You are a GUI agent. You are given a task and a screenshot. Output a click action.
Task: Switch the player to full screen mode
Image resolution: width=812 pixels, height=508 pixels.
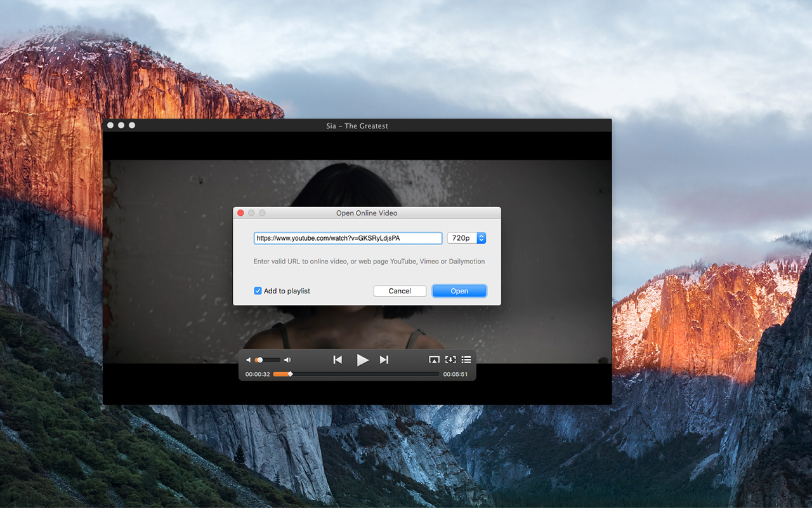click(450, 360)
